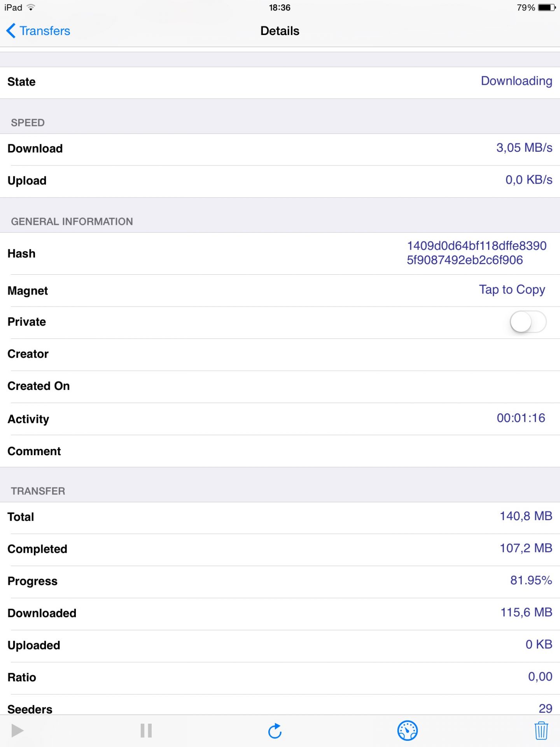The width and height of the screenshot is (560, 747).
Task: Toggle the Private switch
Action: coord(528,322)
